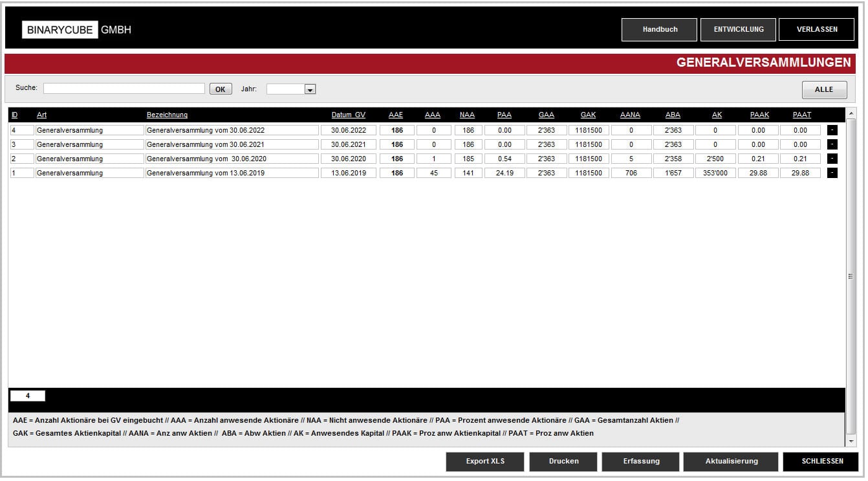Click the scrollbar up arrow

(x=851, y=113)
